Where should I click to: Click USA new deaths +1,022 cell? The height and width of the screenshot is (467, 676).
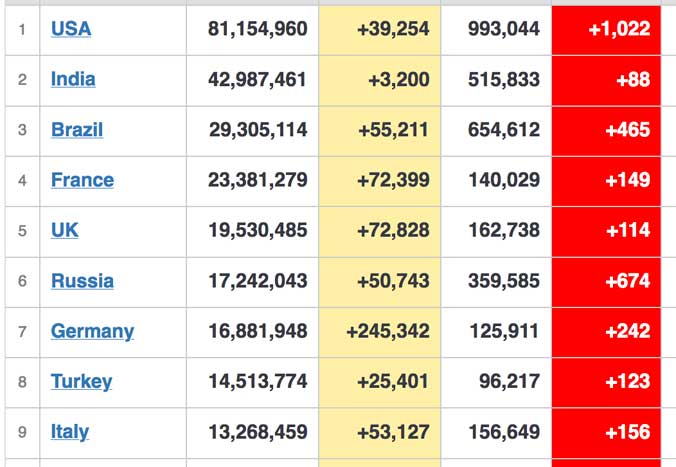coord(606,30)
